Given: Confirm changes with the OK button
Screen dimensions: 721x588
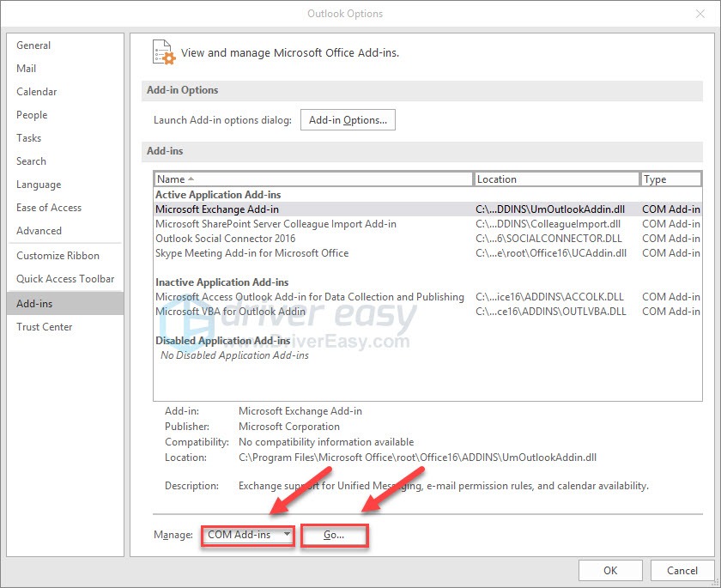Looking at the screenshot, I should 609,569.
